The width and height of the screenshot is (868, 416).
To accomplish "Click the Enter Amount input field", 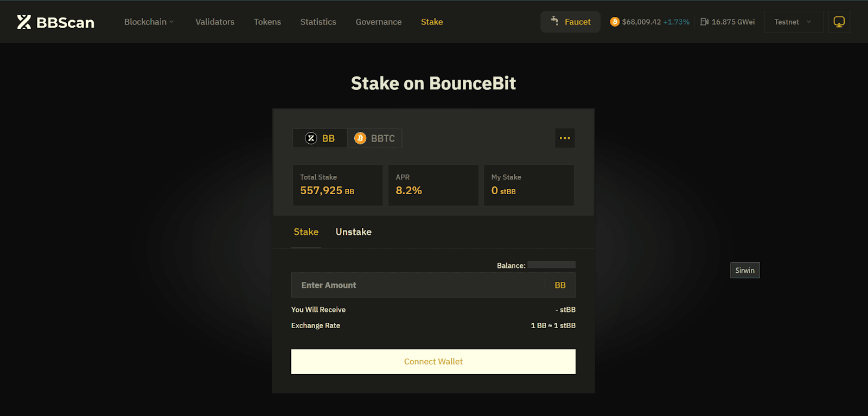I will point(418,285).
